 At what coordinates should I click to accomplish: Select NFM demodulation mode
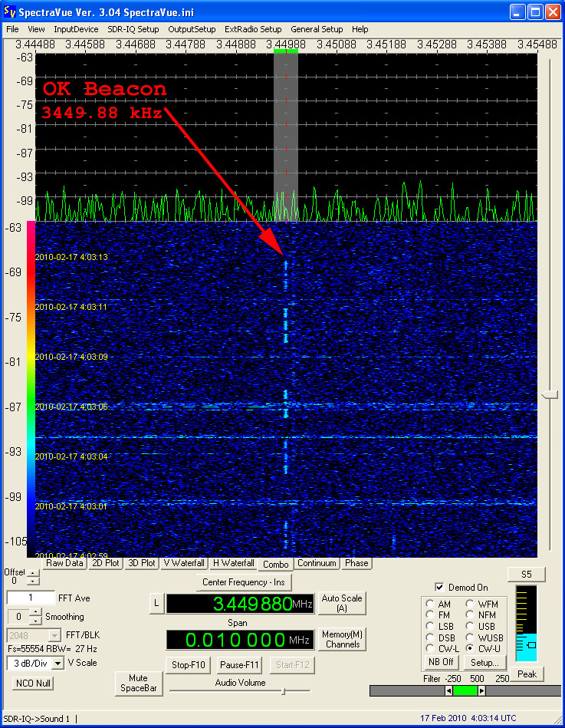470,614
